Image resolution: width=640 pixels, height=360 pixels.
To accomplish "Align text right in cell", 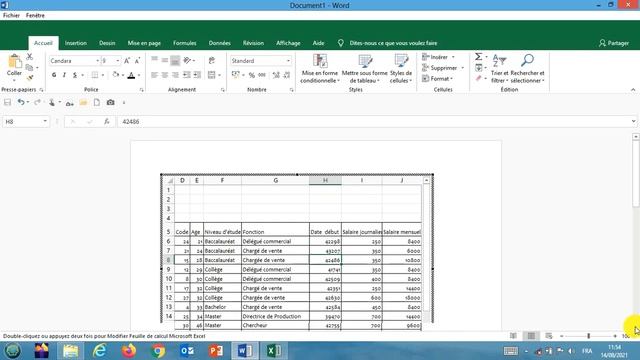I will [175, 75].
